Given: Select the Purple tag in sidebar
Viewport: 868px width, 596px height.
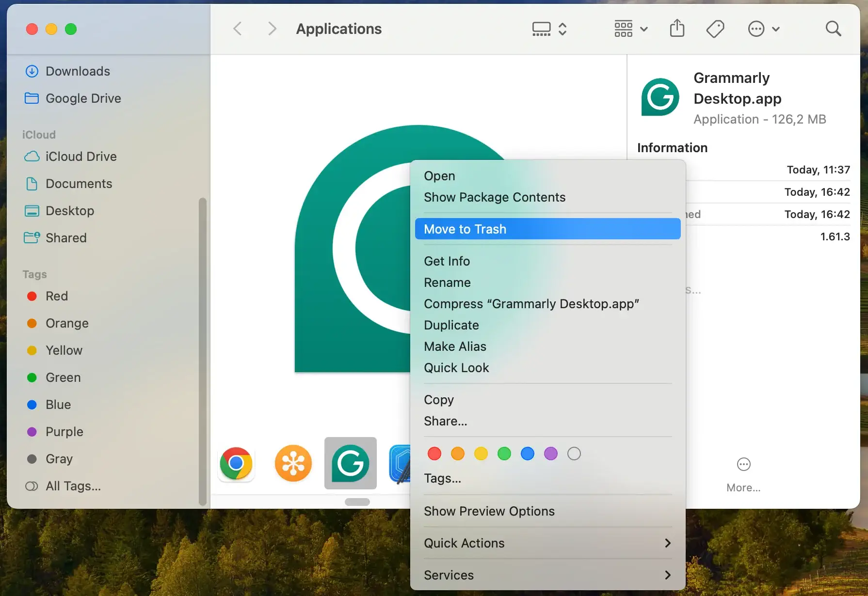Looking at the screenshot, I should tap(55, 432).
